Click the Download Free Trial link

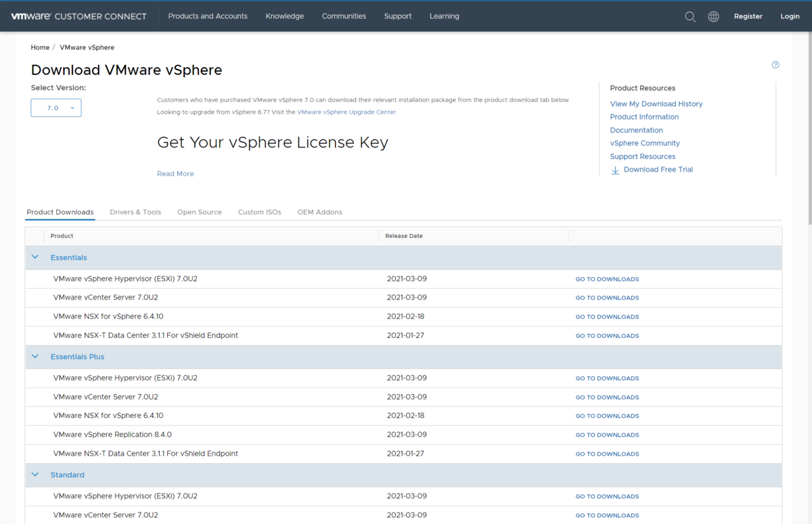658,170
